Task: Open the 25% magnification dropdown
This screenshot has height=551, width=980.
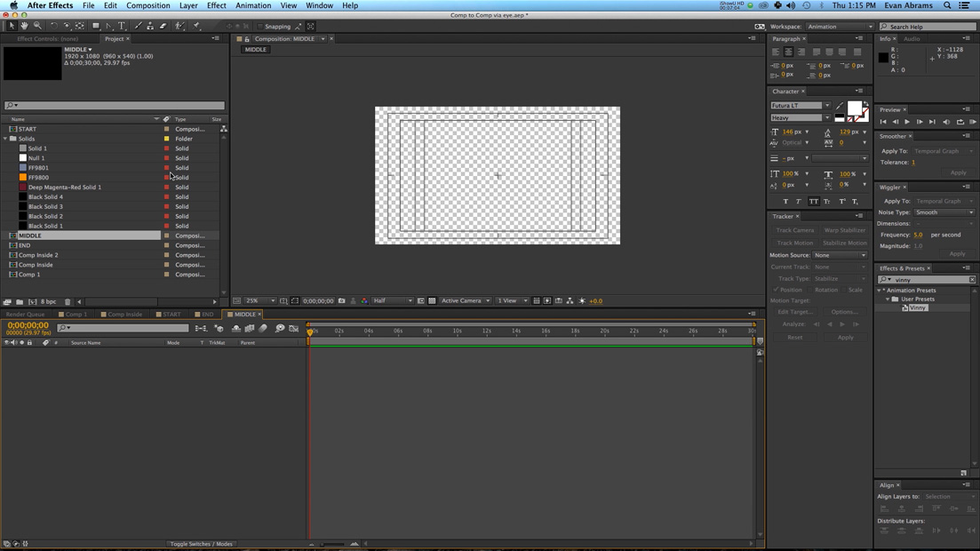Action: coord(259,301)
